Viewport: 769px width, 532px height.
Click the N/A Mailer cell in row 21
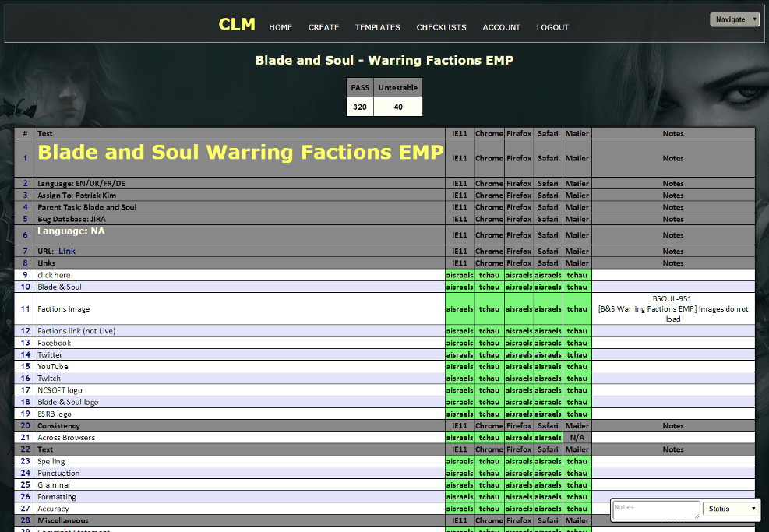point(577,438)
